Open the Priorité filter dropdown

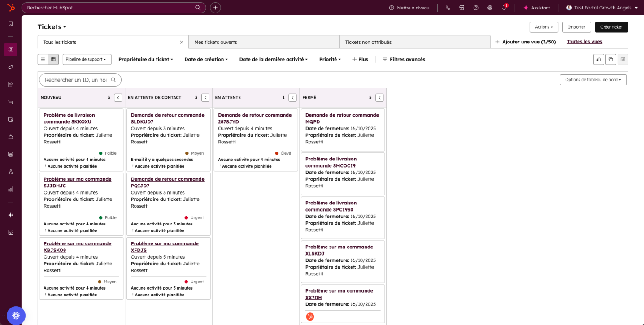[330, 59]
